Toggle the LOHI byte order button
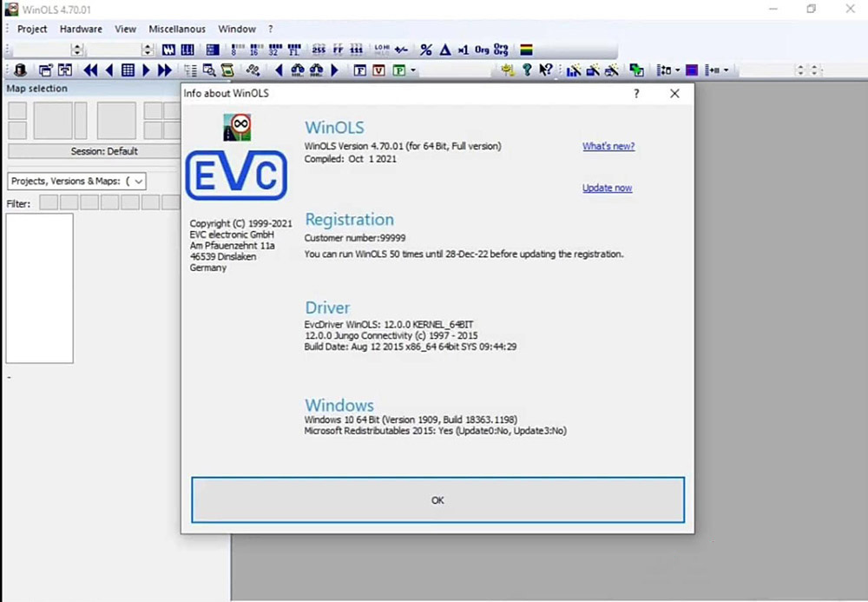Screen dimensions: 868x602 tap(380, 50)
